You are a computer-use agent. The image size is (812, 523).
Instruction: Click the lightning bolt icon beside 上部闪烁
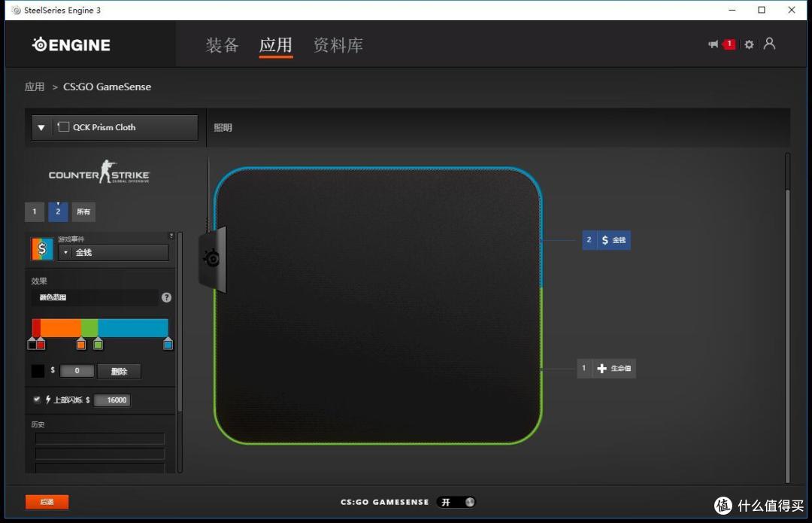click(48, 400)
